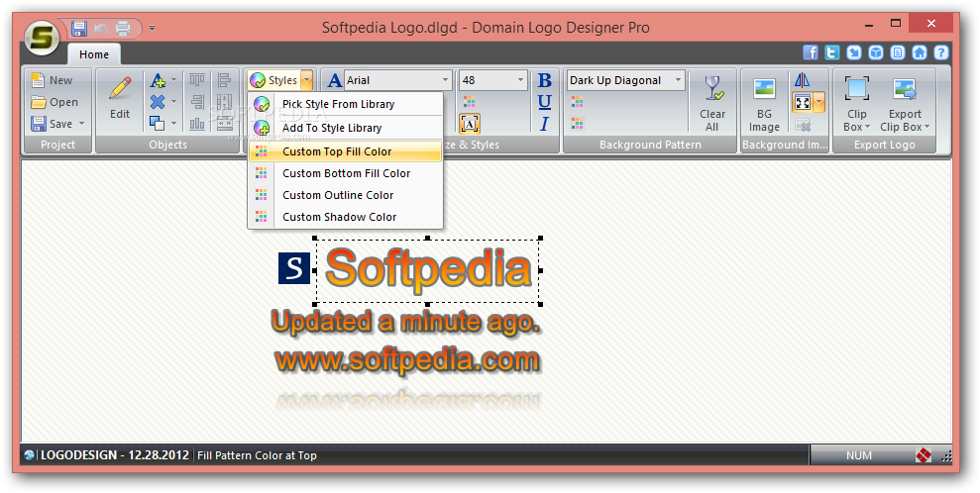
Task: Click the Export Clip Box button
Action: pos(905,102)
